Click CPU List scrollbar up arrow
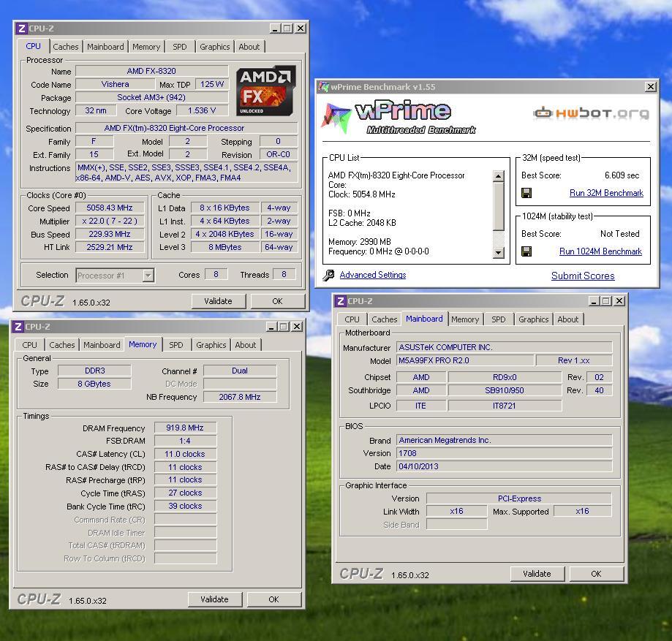This screenshot has width=672, height=641. click(x=499, y=176)
